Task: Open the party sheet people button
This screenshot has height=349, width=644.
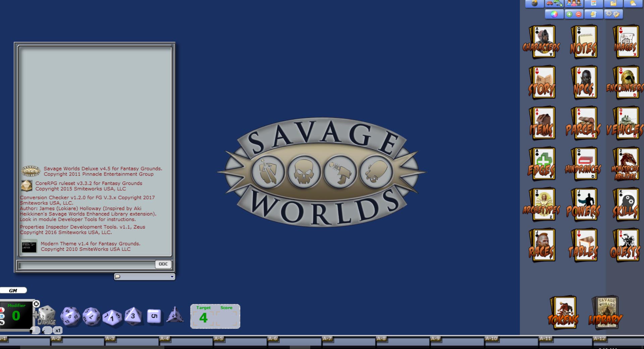Action: pyautogui.click(x=574, y=4)
